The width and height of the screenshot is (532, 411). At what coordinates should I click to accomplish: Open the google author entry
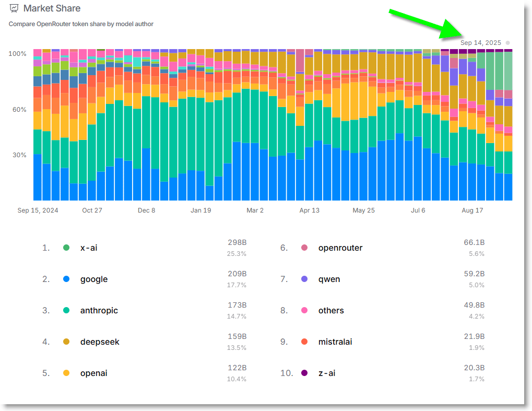pos(94,279)
